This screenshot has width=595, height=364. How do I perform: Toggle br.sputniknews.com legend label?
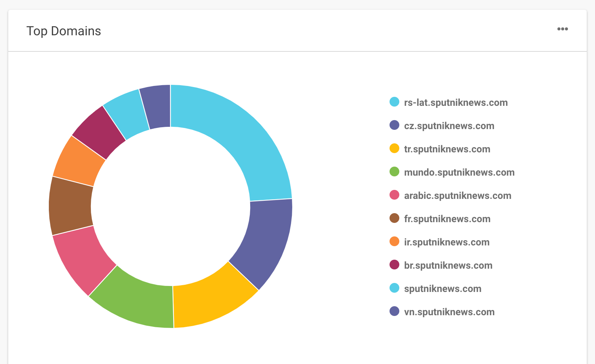click(x=448, y=265)
